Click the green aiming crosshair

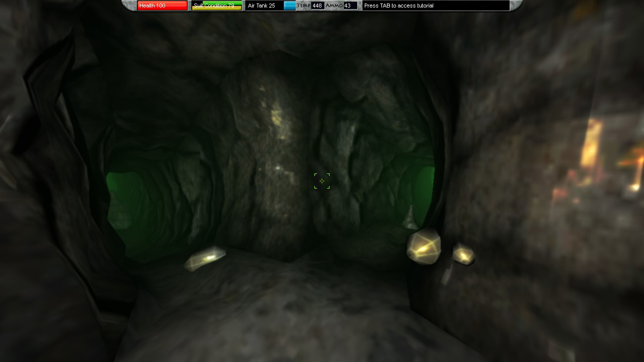[322, 181]
